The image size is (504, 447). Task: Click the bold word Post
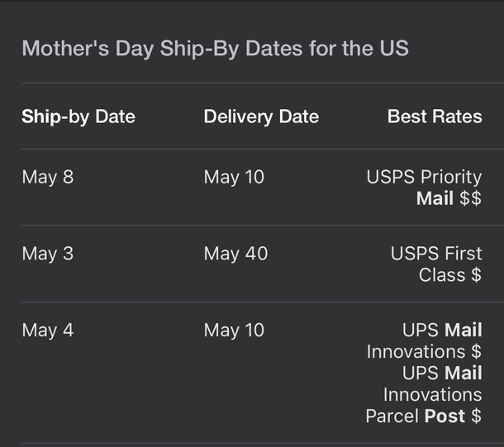(445, 416)
